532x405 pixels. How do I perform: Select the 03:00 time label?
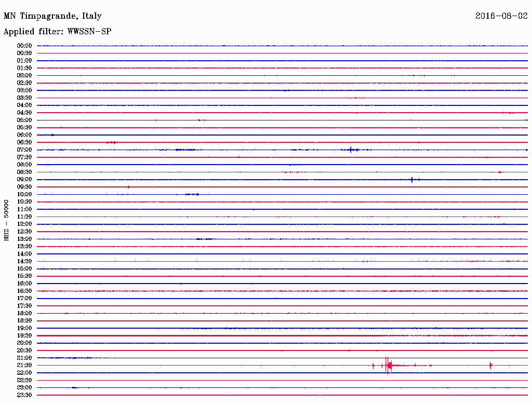24,90
